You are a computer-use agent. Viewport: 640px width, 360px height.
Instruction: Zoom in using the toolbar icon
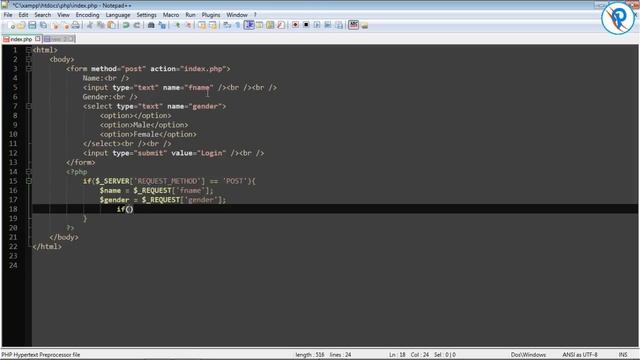[x=177, y=25]
